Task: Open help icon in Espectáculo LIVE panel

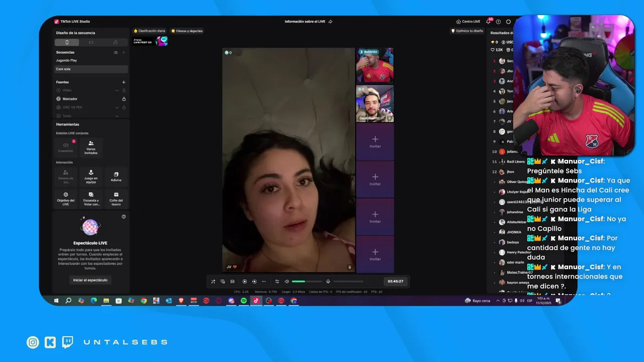Action: (x=124, y=217)
